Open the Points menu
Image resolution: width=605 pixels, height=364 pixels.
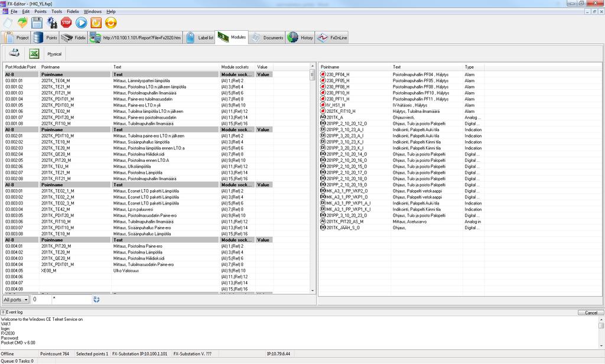click(41, 12)
